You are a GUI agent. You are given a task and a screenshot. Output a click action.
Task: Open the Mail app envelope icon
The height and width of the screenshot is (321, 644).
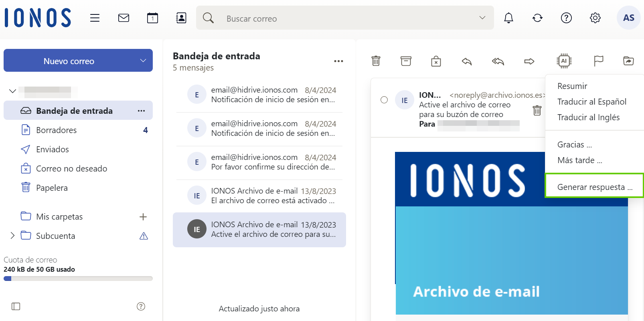(124, 18)
